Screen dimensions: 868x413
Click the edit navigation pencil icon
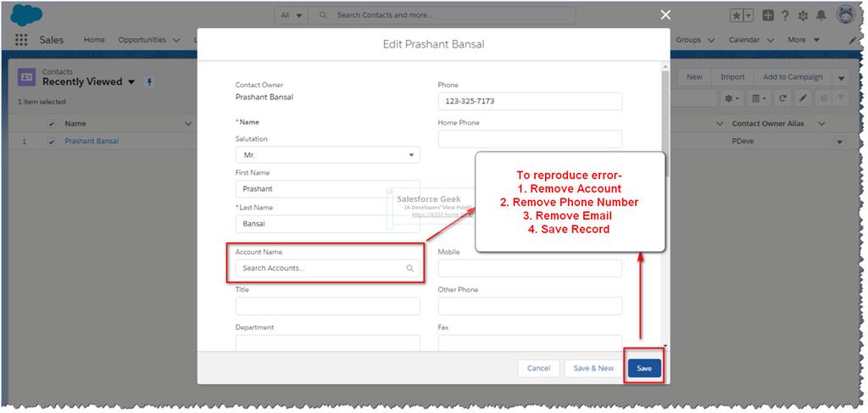point(853,41)
